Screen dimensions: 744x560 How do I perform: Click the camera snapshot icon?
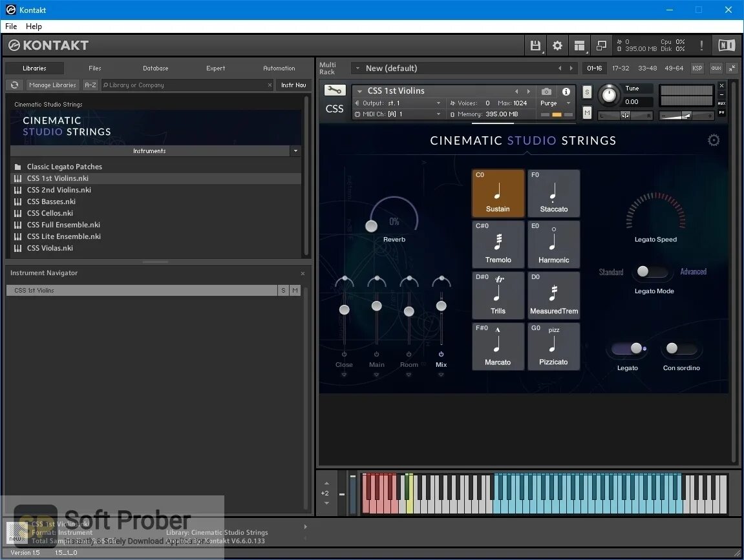tap(546, 92)
